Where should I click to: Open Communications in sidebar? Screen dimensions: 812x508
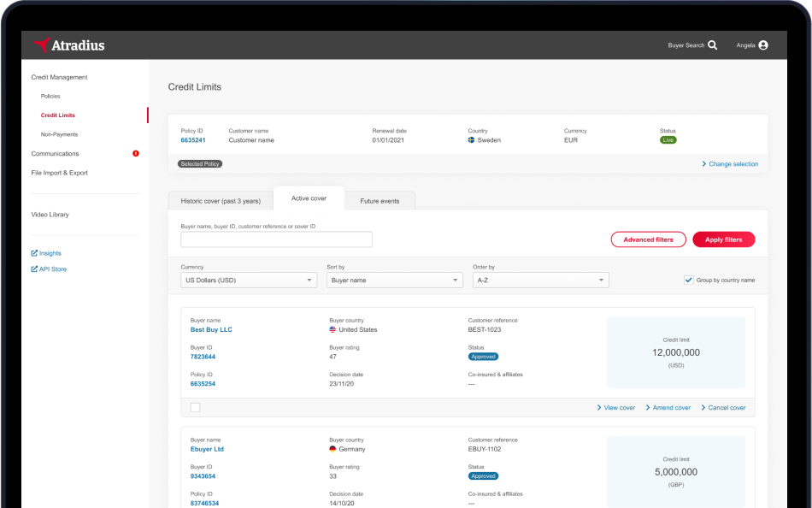55,153
